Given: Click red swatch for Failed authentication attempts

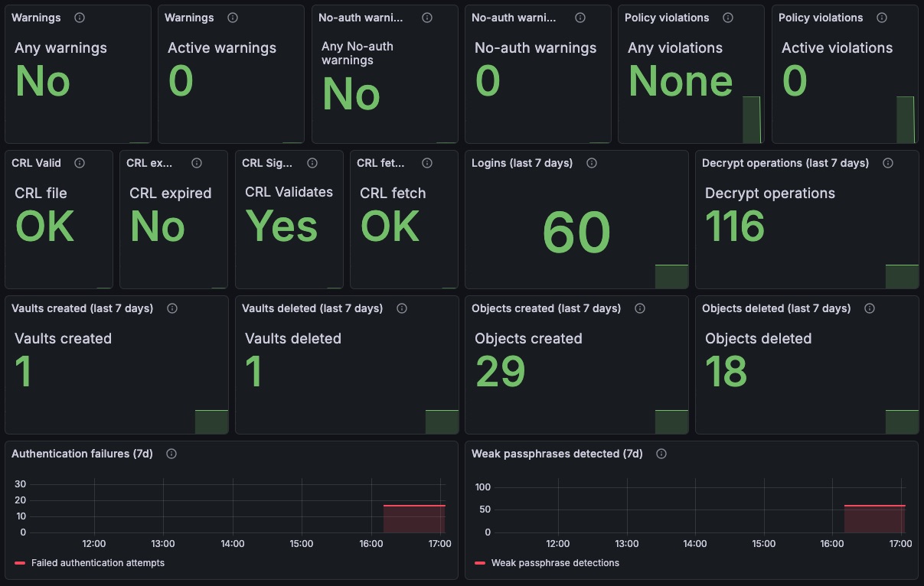Looking at the screenshot, I should (20, 563).
